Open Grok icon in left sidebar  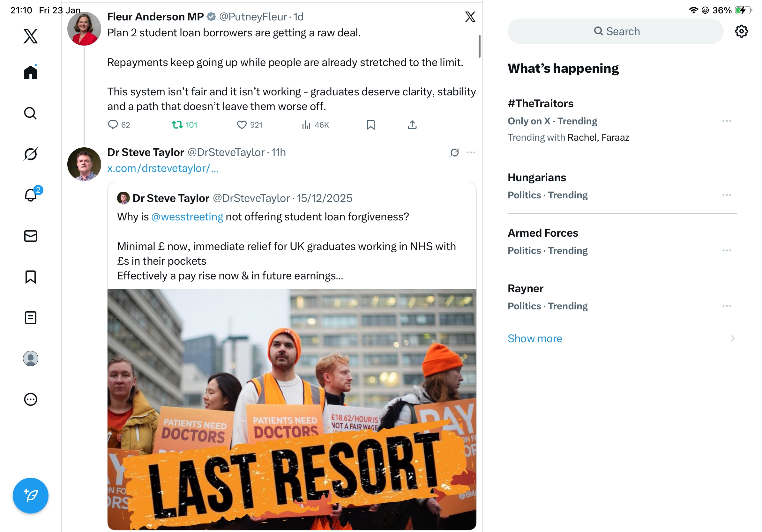point(31,154)
